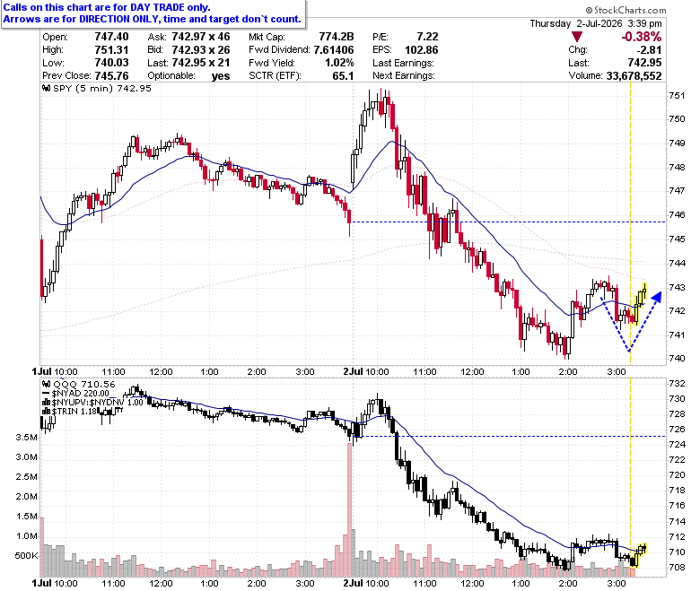This screenshot has width=700, height=591.
Task: Click the 751 label on SPY price axis
Action: click(677, 95)
